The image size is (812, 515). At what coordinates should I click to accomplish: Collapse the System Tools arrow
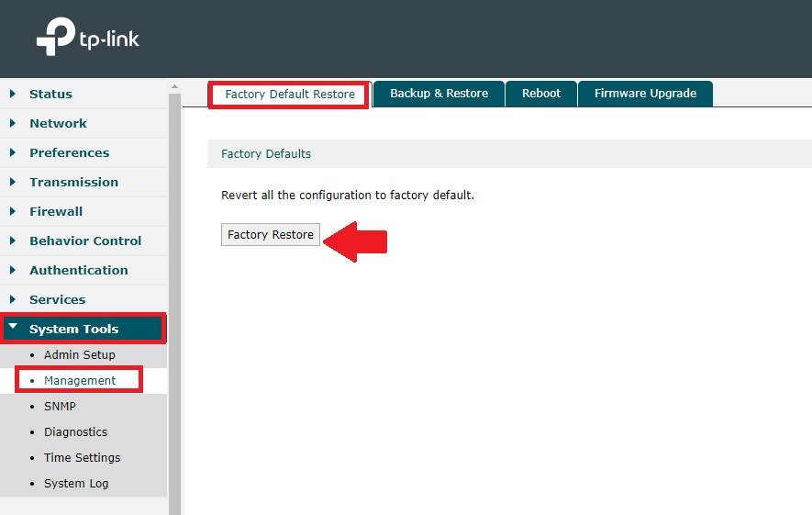coord(13,327)
